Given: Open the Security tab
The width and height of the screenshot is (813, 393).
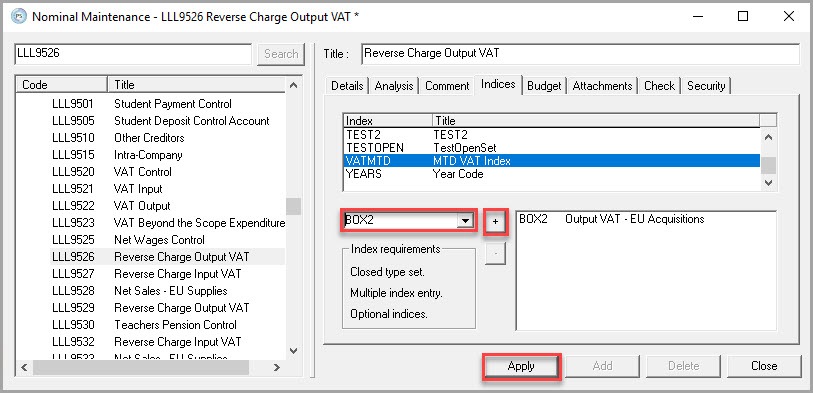Looking at the screenshot, I should point(706,86).
